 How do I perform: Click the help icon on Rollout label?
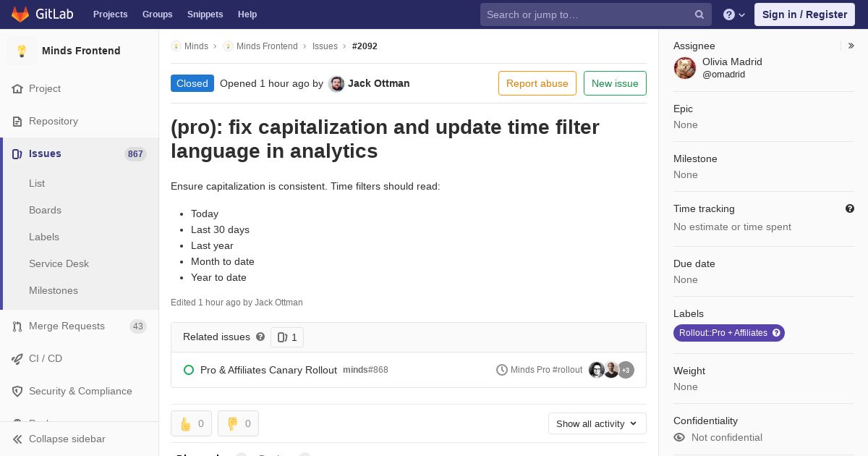776,333
